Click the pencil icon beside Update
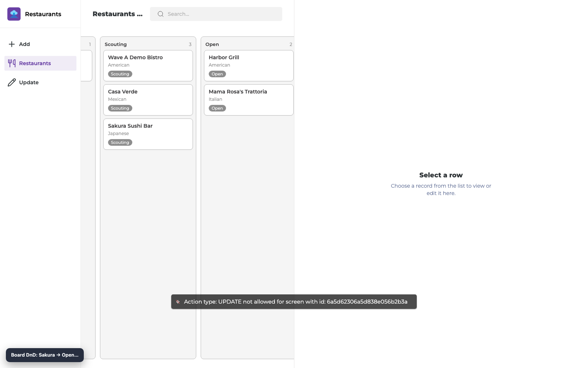The image size is (588, 368). tap(12, 82)
